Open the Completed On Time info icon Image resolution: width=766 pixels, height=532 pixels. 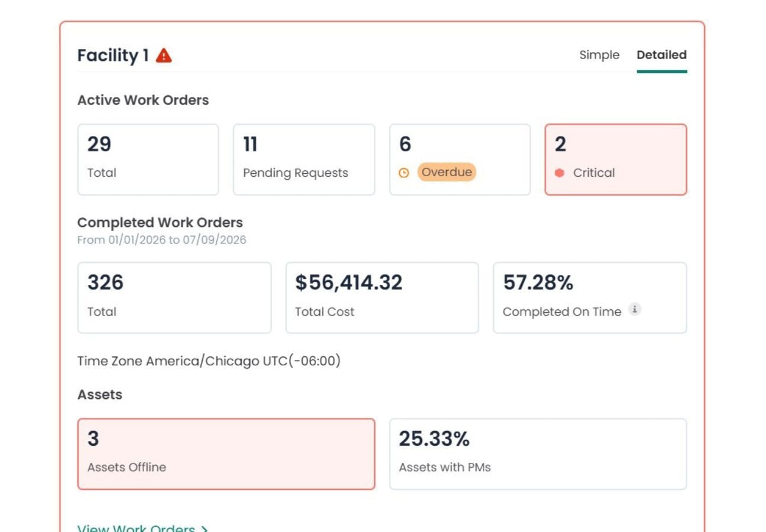click(x=634, y=309)
